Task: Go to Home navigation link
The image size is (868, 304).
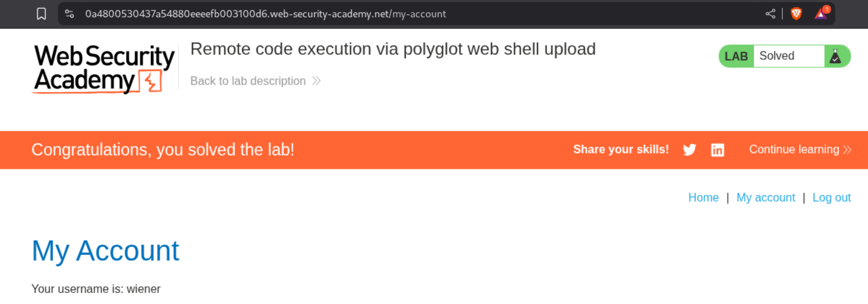Action: (x=703, y=197)
